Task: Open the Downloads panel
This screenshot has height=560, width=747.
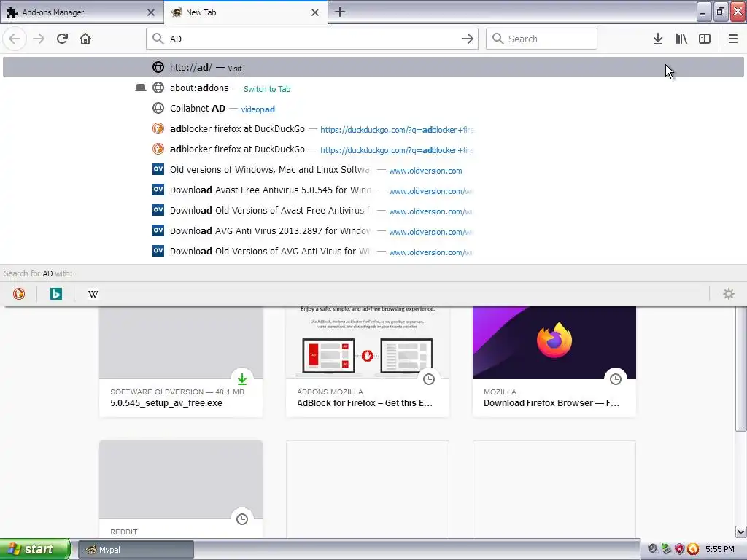Action: coord(657,39)
